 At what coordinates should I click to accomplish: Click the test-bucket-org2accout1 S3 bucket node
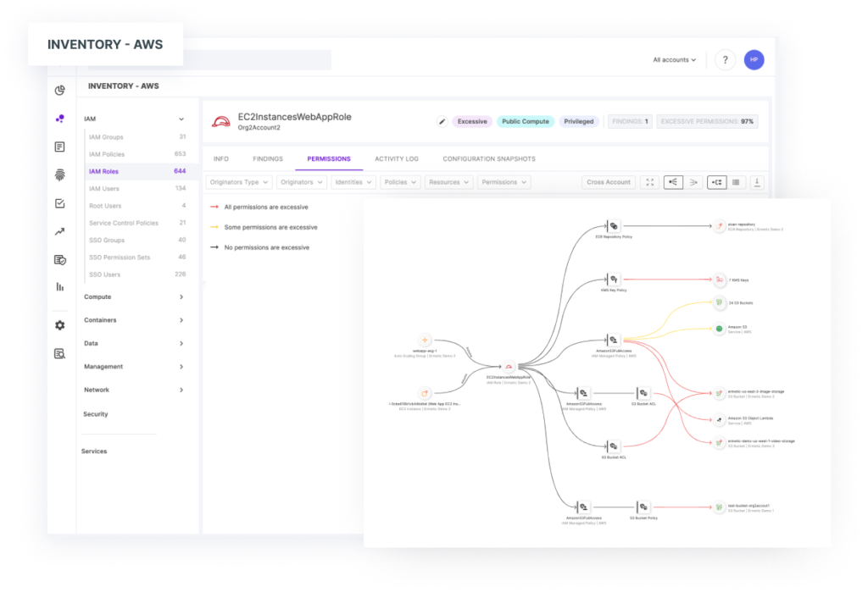click(x=719, y=507)
